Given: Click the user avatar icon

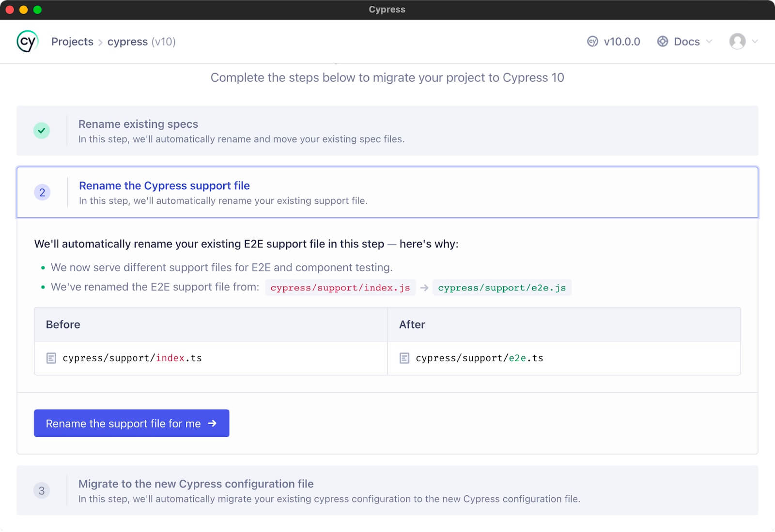Looking at the screenshot, I should tap(737, 42).
